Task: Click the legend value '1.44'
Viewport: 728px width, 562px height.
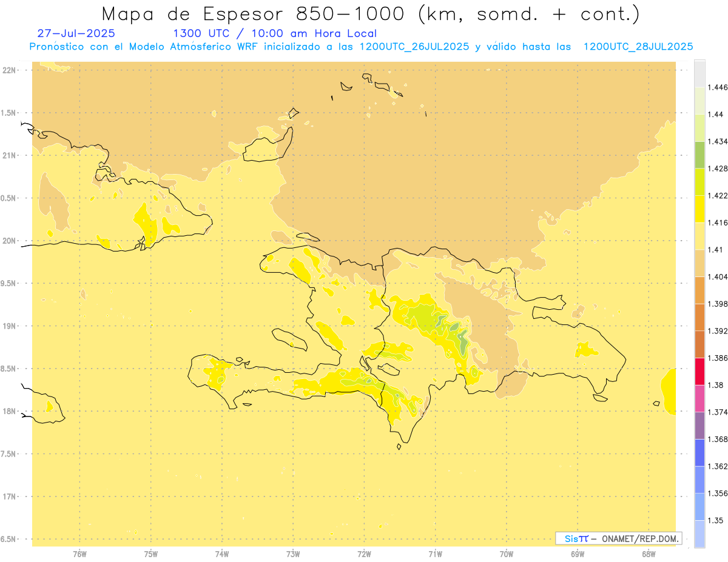Action: [715, 114]
